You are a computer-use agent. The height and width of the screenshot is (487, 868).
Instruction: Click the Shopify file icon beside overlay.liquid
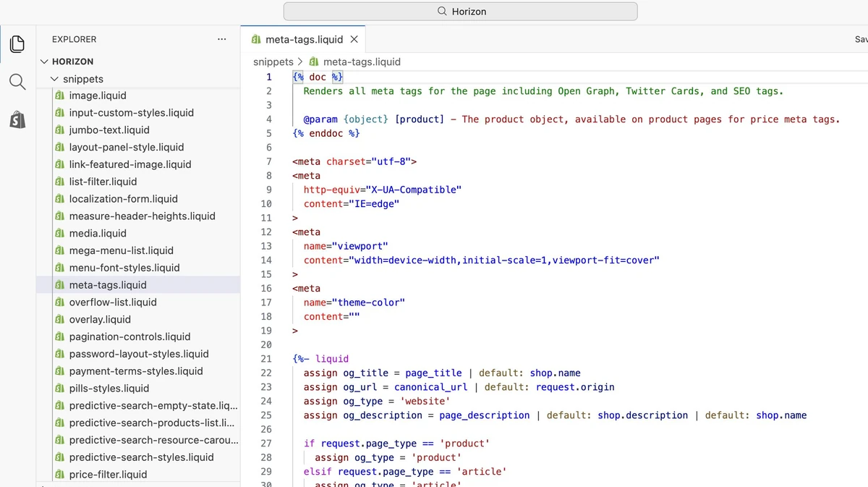[60, 319]
